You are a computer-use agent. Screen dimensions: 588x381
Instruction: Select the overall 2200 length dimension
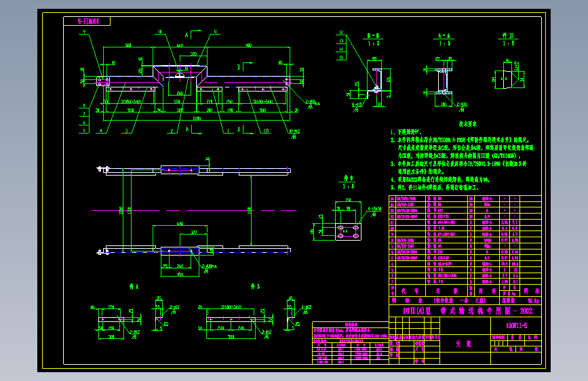[197, 119]
